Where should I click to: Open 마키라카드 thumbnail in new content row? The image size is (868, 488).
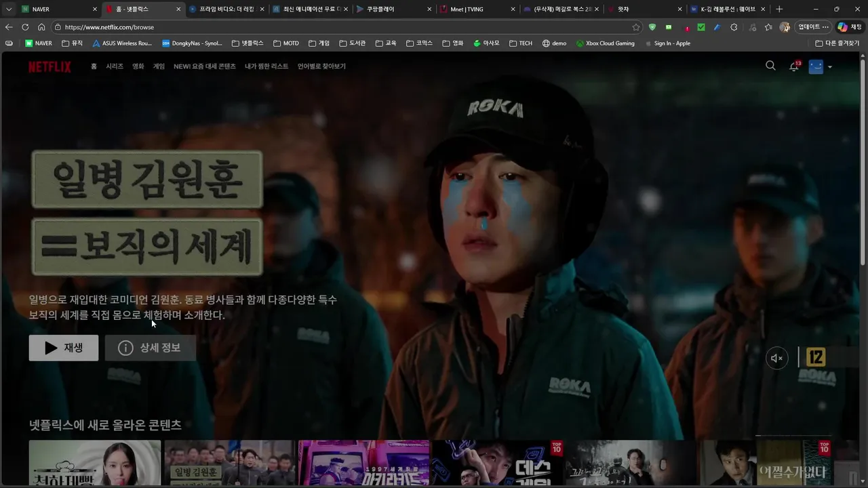pyautogui.click(x=364, y=463)
